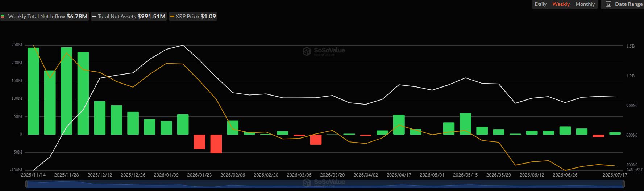Click the 2026/05/29 date axis label
644x191 pixels.
pyautogui.click(x=499, y=175)
